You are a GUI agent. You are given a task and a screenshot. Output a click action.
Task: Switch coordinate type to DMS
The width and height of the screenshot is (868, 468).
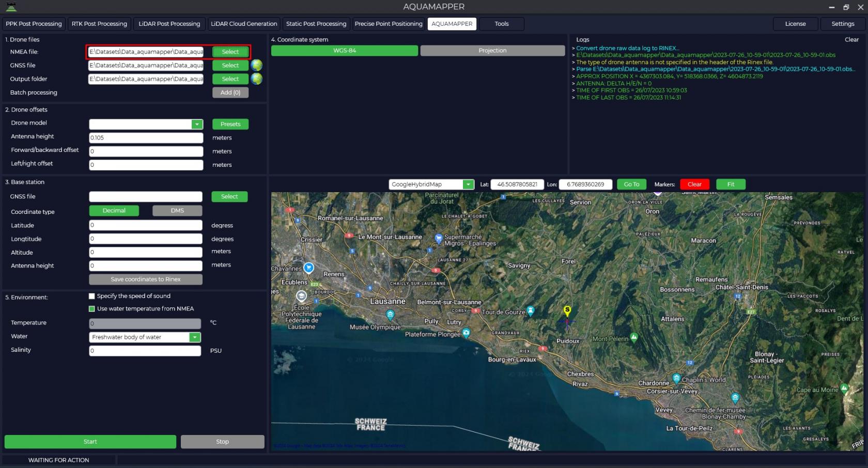(x=177, y=211)
